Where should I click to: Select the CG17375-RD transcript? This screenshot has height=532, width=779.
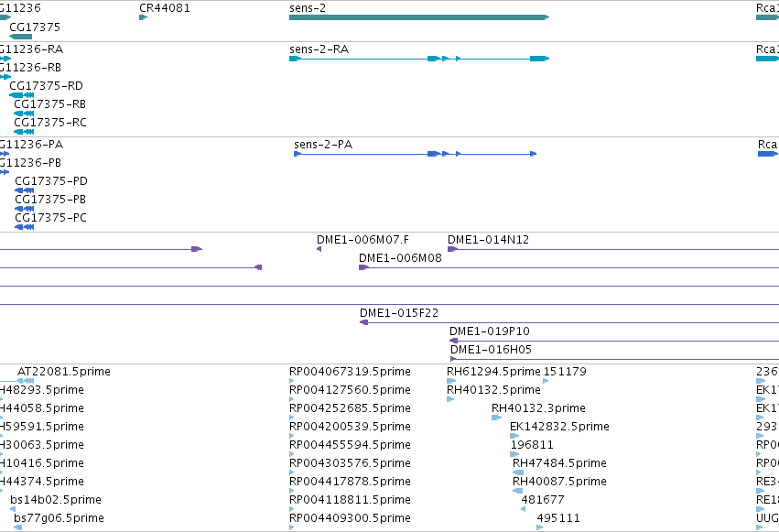pos(21,95)
